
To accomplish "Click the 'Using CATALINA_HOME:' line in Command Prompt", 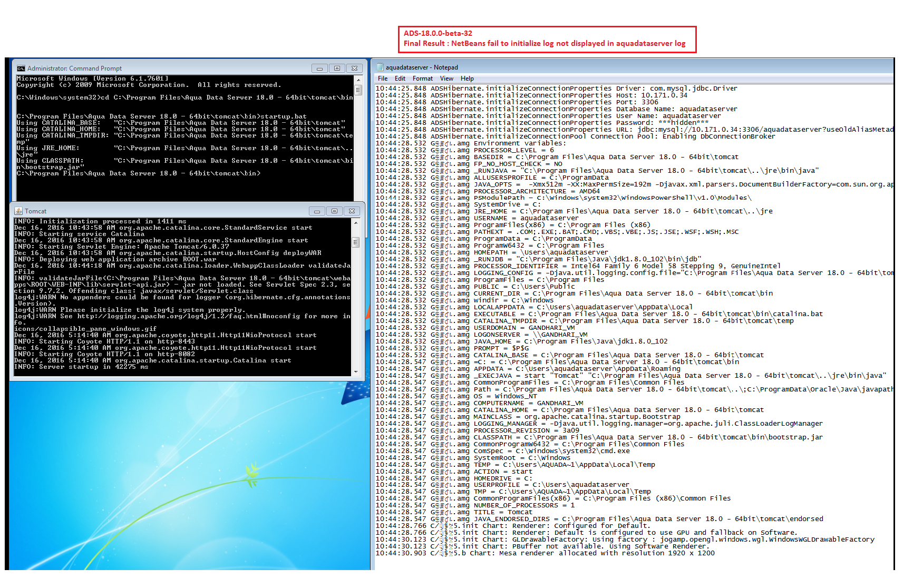I will pos(181,129).
